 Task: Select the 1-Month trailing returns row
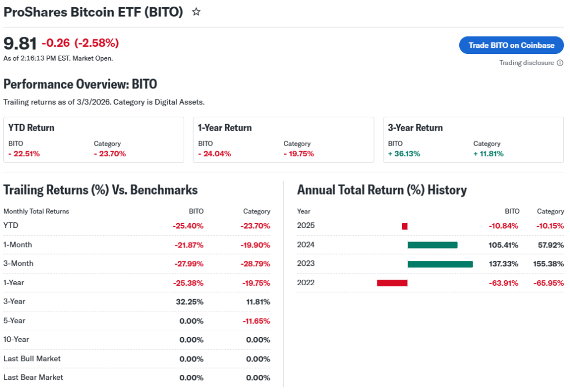coord(137,245)
